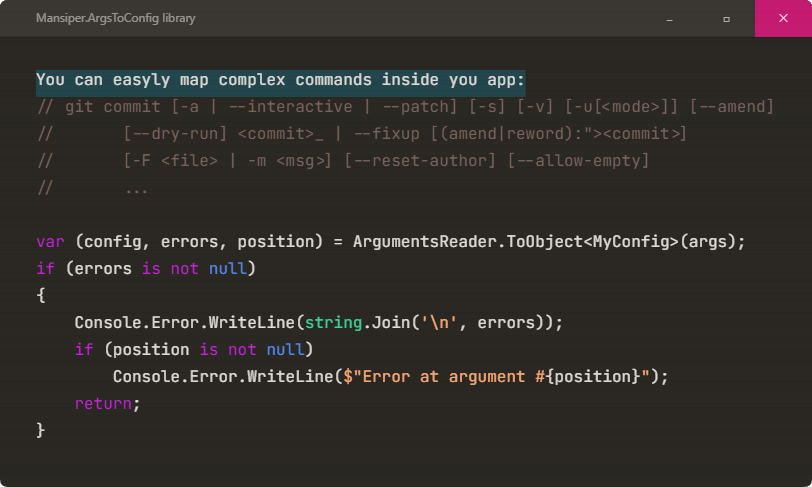
Task: Click the 'if (position is not null)' line
Action: [194, 350]
